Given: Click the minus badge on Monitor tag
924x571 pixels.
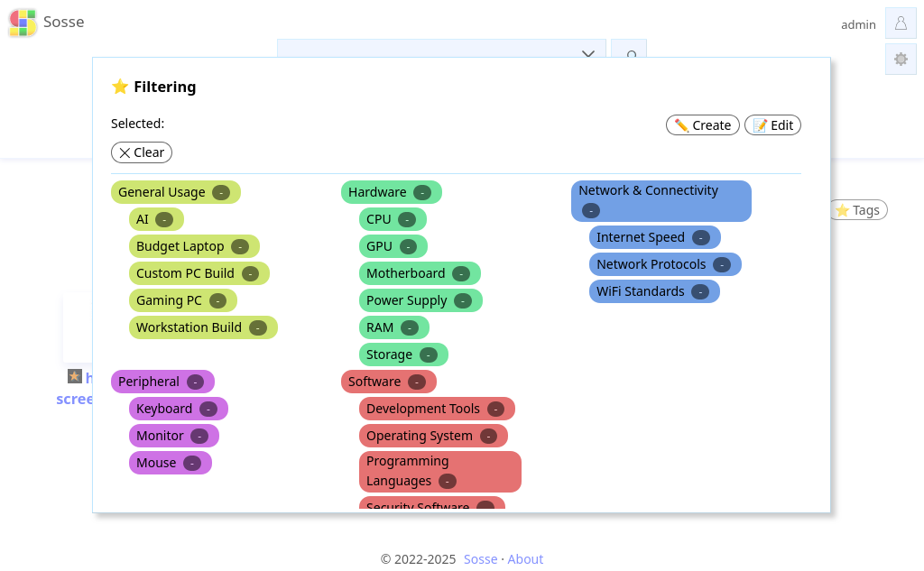Looking at the screenshot, I should point(199,436).
